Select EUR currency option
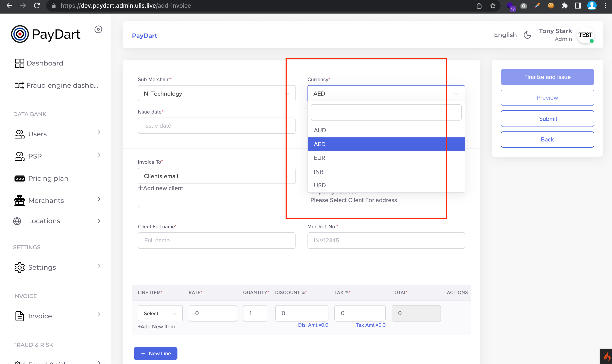The width and height of the screenshot is (612, 364). (x=386, y=158)
